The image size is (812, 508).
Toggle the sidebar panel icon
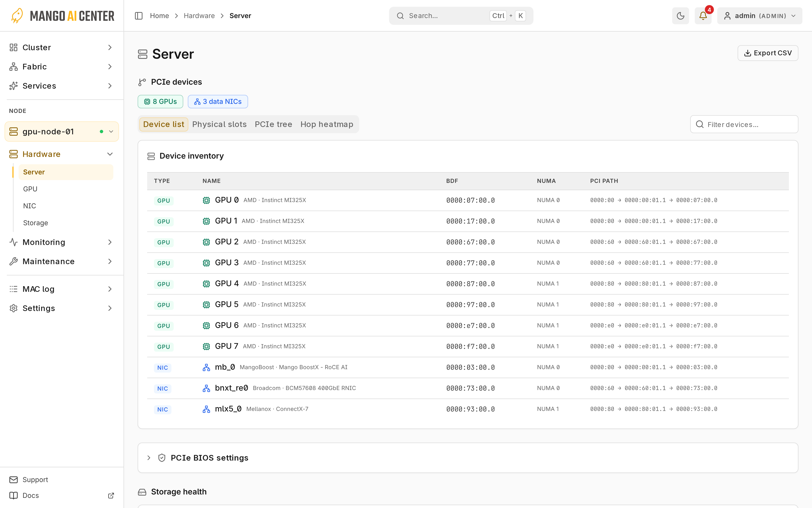(139, 16)
